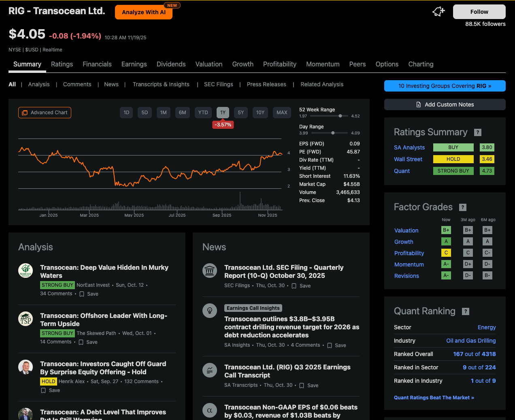This screenshot has width=515, height=420.
Task: Click the orange price chart line
Action: point(150,168)
